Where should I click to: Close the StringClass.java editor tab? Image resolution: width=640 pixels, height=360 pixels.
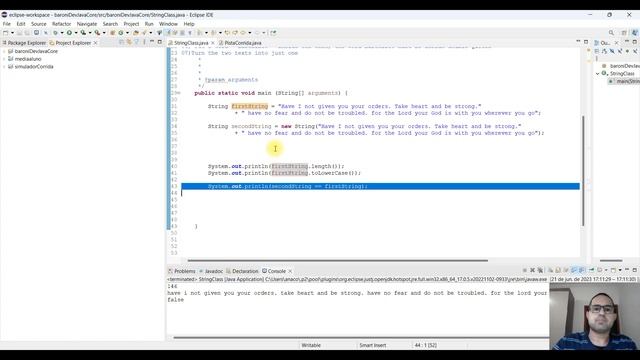click(213, 42)
